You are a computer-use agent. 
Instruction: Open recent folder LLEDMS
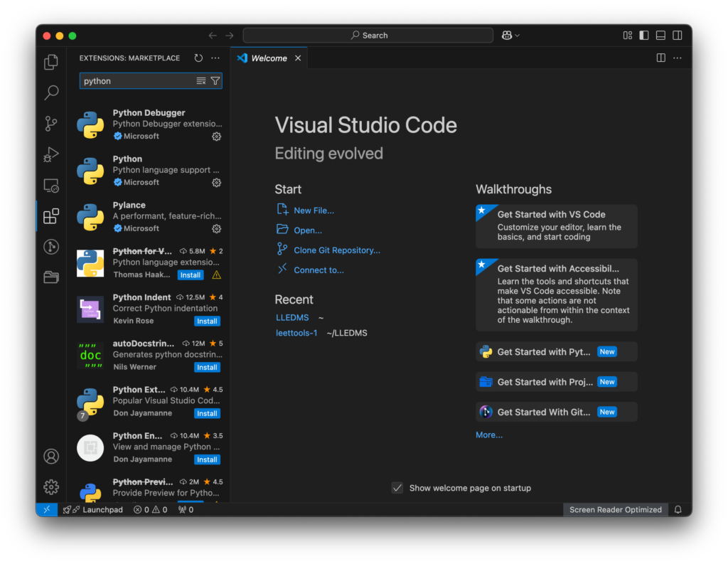(x=292, y=318)
